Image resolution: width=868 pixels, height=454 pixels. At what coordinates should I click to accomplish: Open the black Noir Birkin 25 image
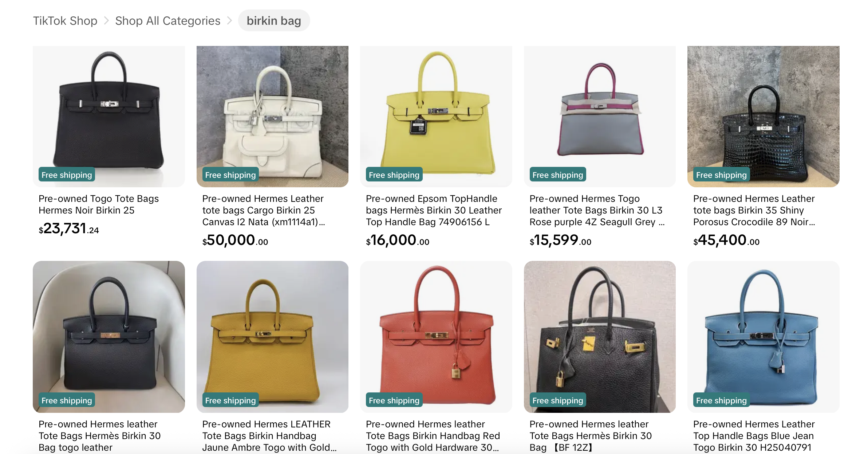pyautogui.click(x=109, y=116)
